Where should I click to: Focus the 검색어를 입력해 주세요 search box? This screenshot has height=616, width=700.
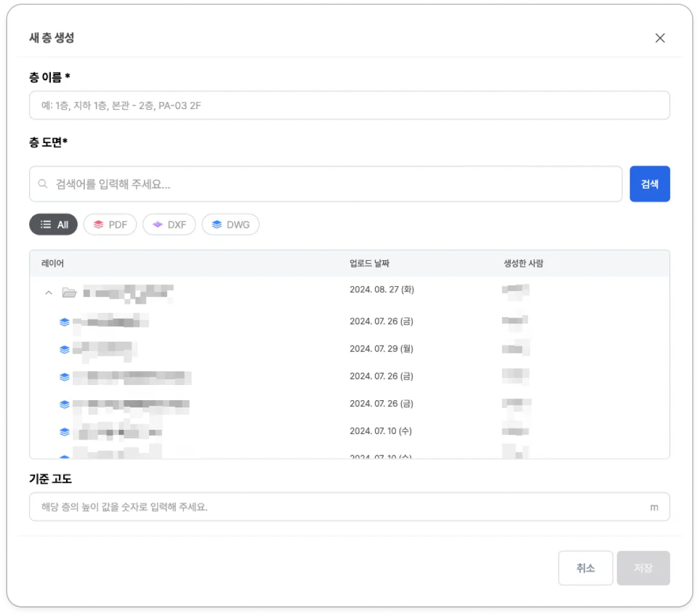pos(326,184)
